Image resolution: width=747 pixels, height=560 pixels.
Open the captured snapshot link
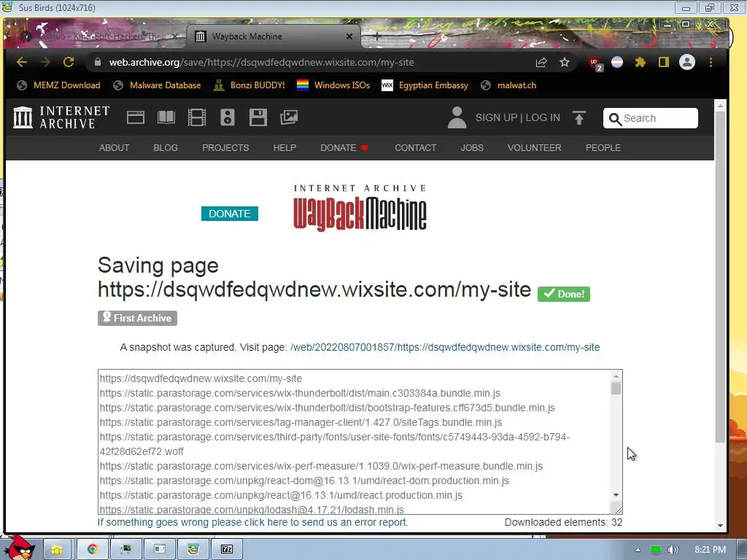click(x=444, y=347)
